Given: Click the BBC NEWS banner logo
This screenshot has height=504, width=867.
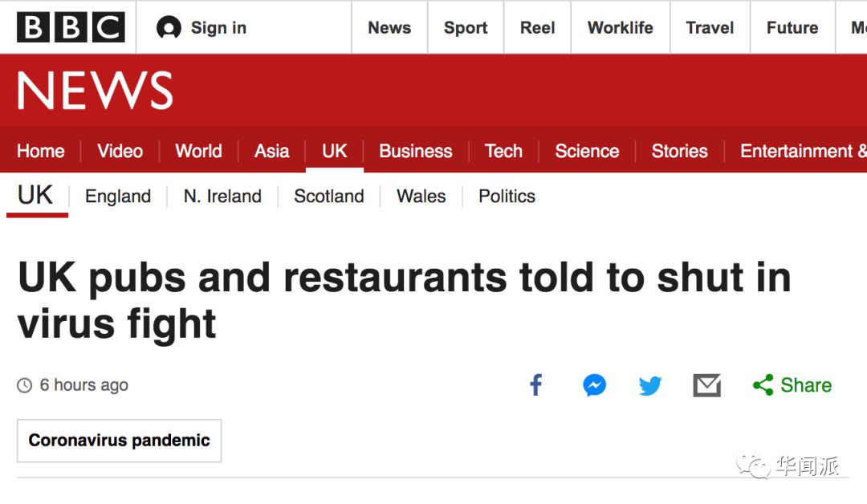Looking at the screenshot, I should 95,91.
